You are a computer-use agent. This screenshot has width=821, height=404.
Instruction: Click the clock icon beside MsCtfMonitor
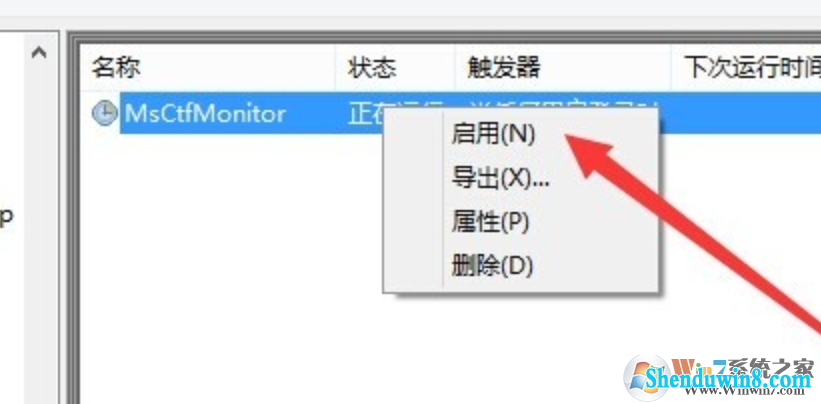(x=105, y=113)
